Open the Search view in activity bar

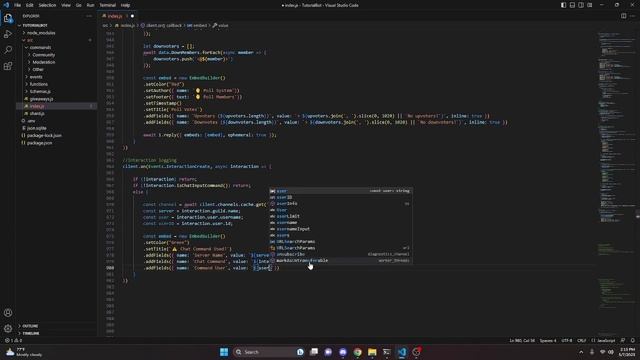[8, 50]
